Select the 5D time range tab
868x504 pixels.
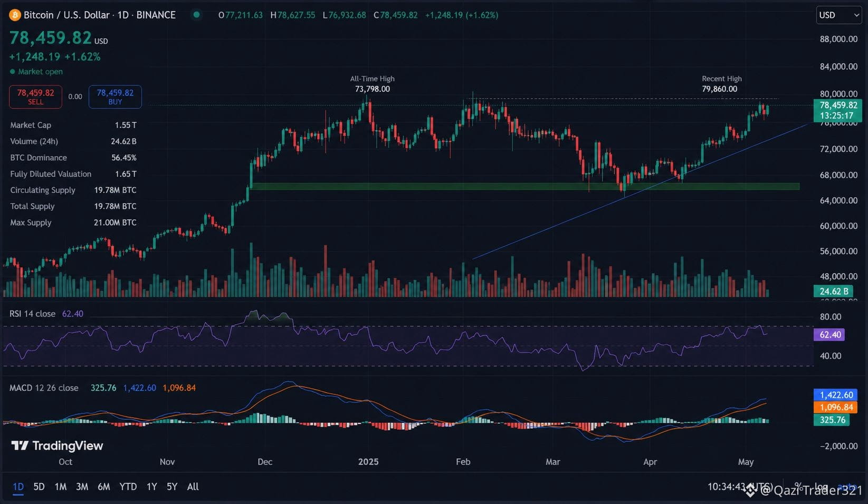[39, 487]
